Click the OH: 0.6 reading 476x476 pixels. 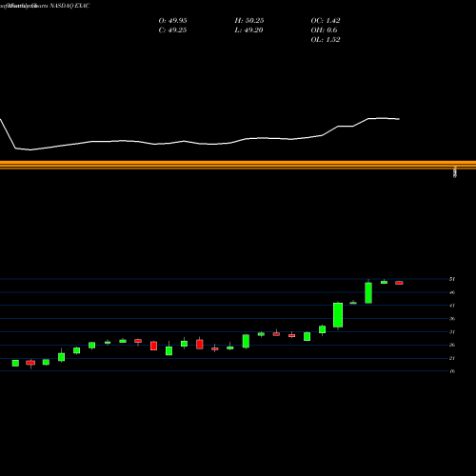click(x=324, y=30)
